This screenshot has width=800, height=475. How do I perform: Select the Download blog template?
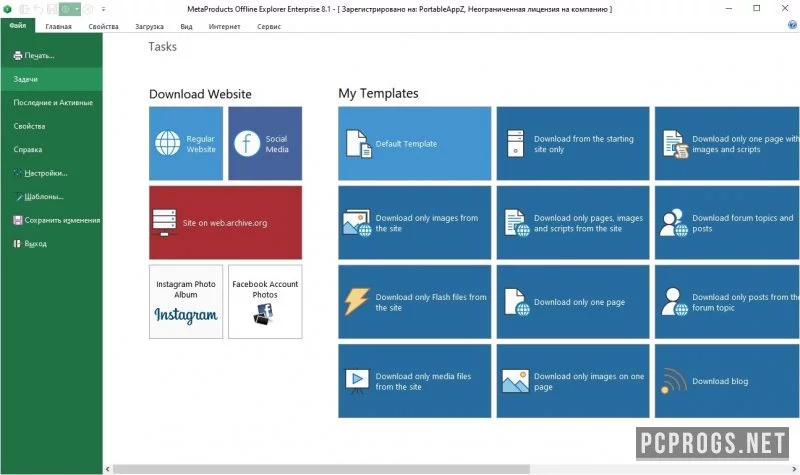coord(727,381)
